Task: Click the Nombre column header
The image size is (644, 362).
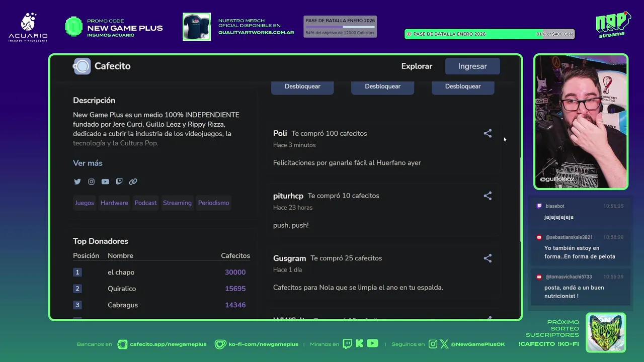Action: (120, 255)
